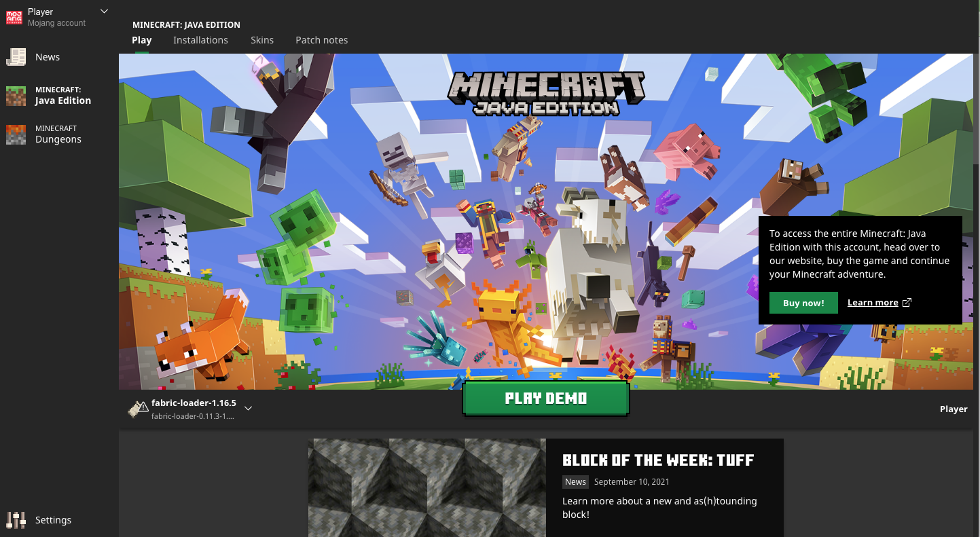Click the Mojang account subtitle text
Image resolution: width=980 pixels, height=537 pixels.
(x=57, y=23)
